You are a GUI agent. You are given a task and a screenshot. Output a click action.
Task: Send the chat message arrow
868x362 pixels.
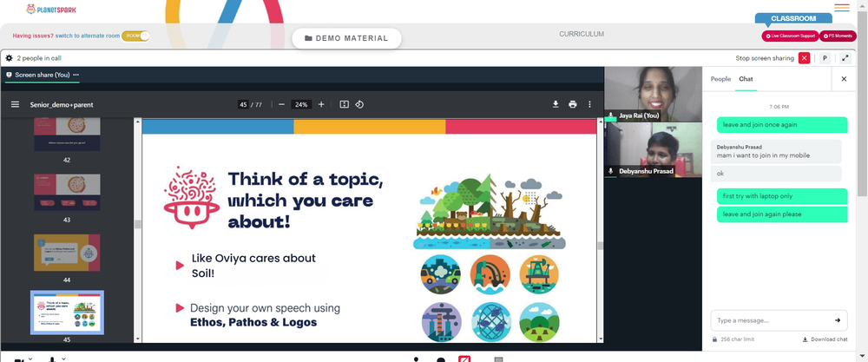pos(838,320)
